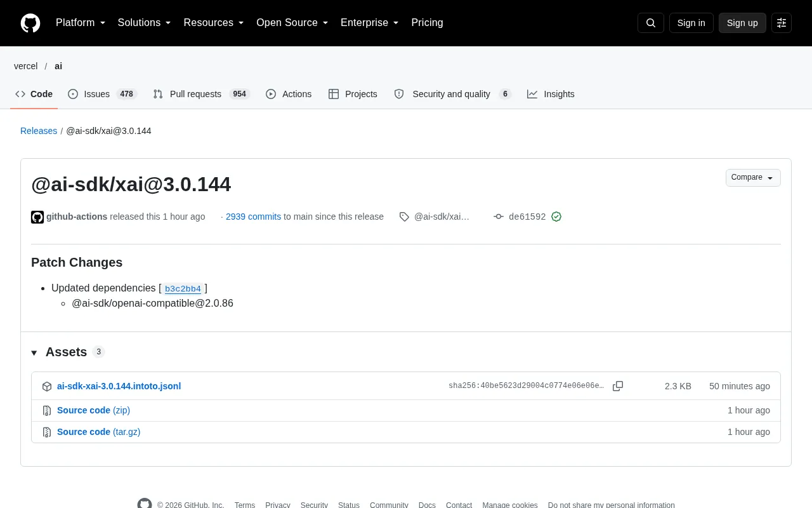Download ai-sdk-xai-3.0.144.intoto.jsonl asset
This screenshot has height=508, width=812.
(x=119, y=386)
